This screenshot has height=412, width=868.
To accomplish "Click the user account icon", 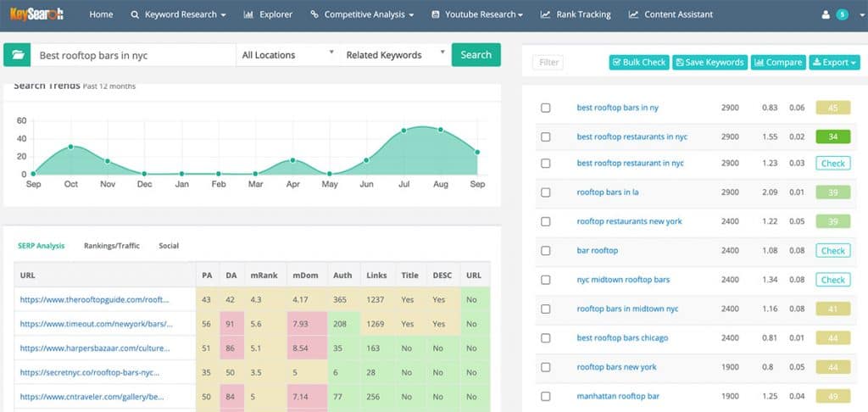I will click(826, 15).
